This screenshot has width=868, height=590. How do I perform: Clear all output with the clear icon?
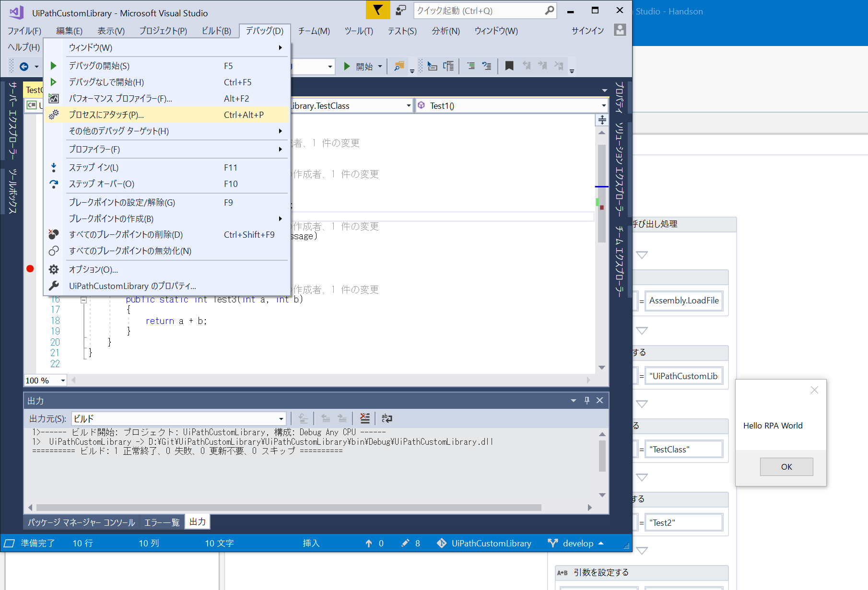(x=365, y=418)
